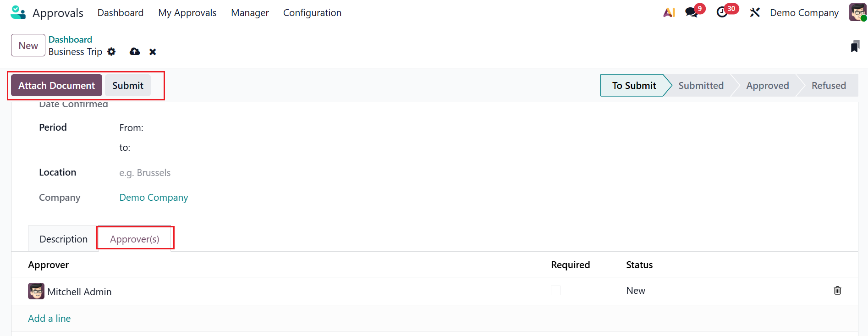Click the cloud save icon
Image resolution: width=868 pixels, height=336 pixels.
pos(135,52)
